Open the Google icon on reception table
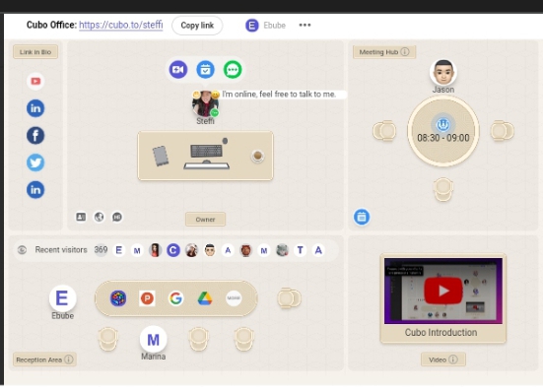The image size is (543, 392). [176, 298]
